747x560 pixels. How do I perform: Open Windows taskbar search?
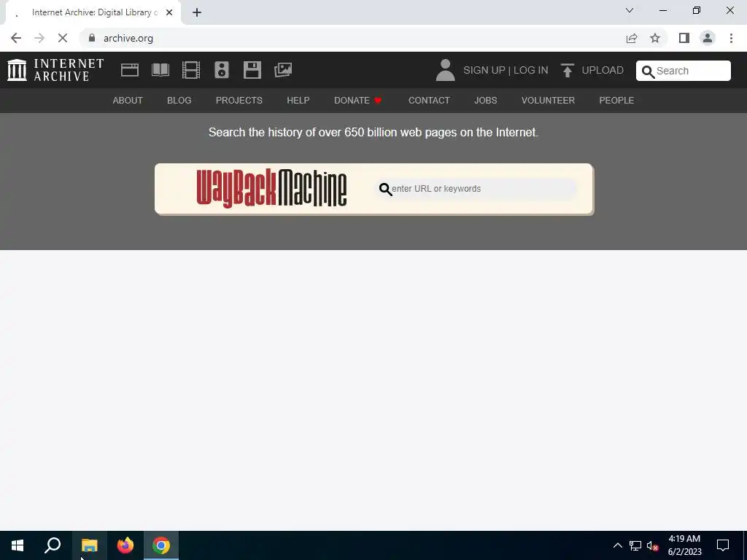(53, 545)
